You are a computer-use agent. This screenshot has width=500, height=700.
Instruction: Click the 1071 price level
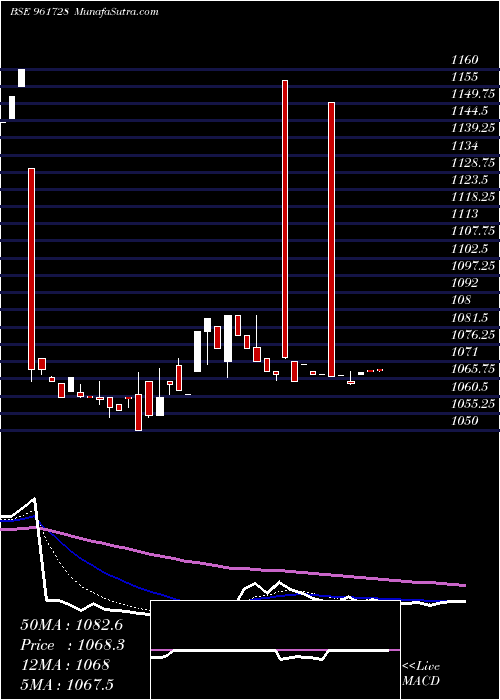point(465,352)
